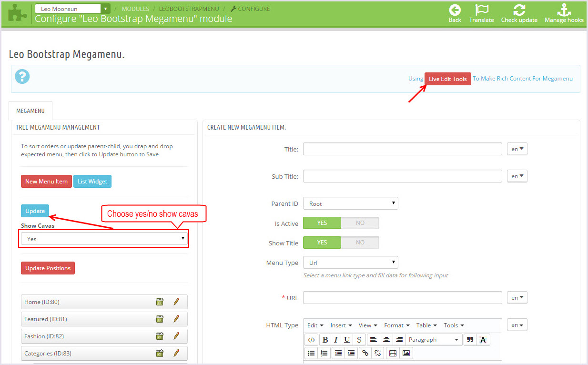The image size is (588, 365).
Task: Open the editor's Table menu
Action: (426, 325)
